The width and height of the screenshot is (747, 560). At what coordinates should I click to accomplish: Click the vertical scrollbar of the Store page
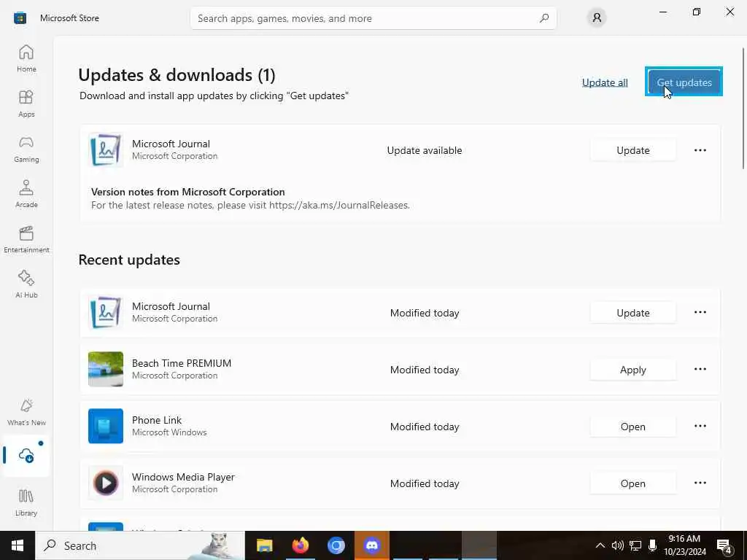click(x=743, y=108)
